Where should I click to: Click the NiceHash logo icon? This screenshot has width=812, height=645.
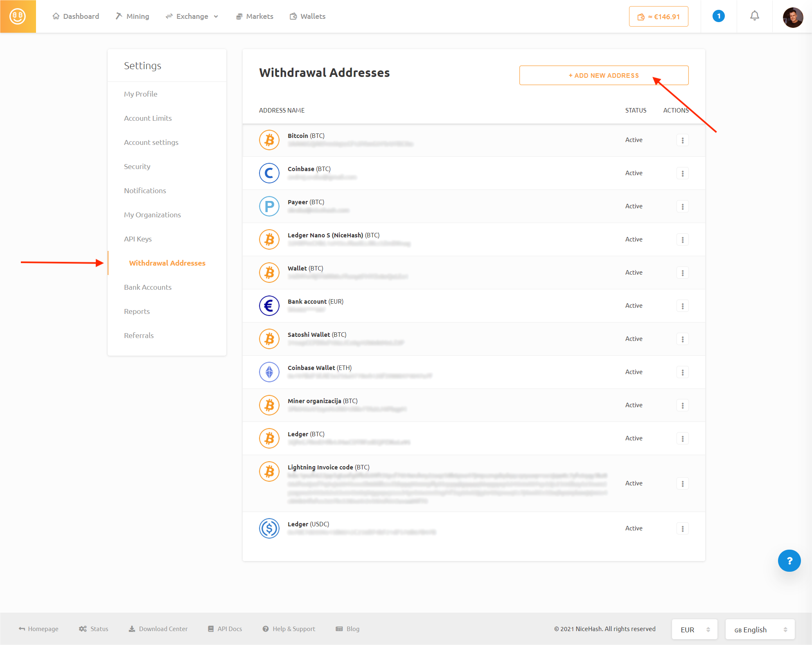(18, 16)
